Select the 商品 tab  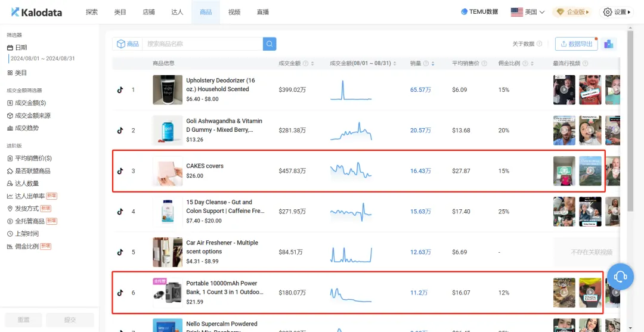pos(206,12)
